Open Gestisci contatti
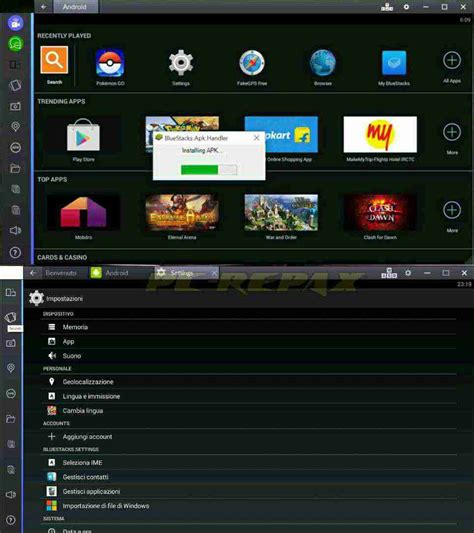 click(249, 477)
